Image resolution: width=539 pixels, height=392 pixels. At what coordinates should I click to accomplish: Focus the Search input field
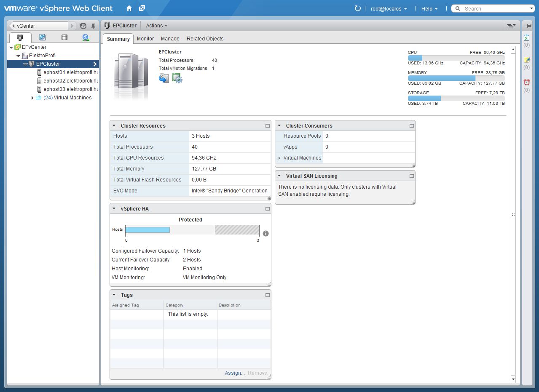coord(495,8)
